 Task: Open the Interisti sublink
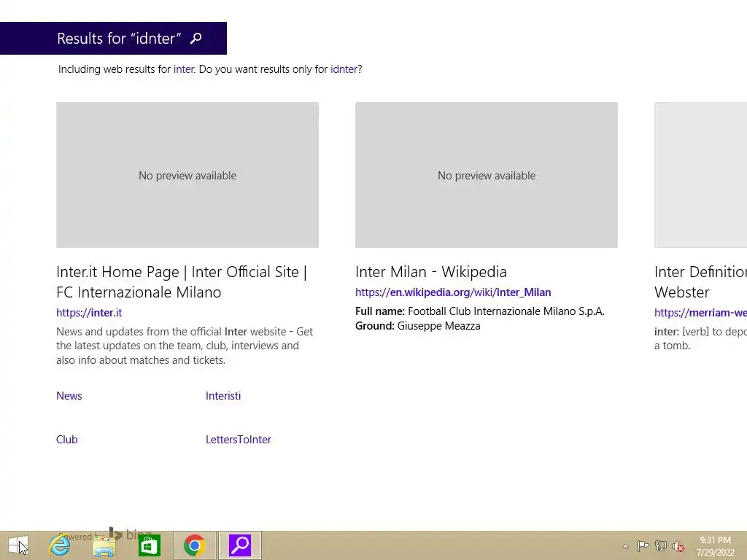[x=223, y=396]
